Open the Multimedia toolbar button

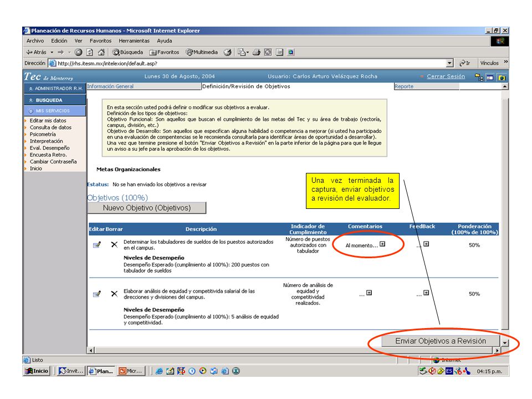point(202,52)
